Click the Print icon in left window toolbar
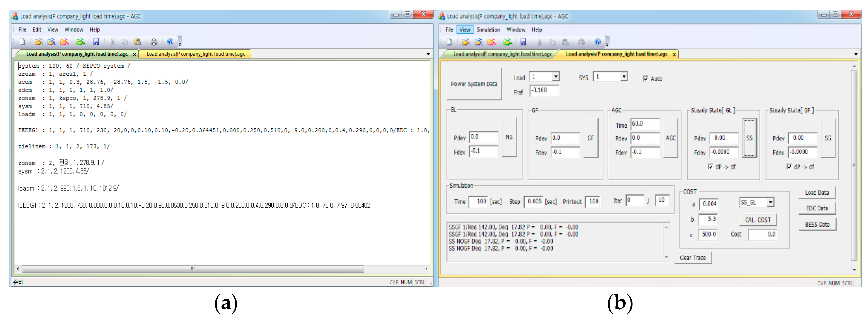 154,42
